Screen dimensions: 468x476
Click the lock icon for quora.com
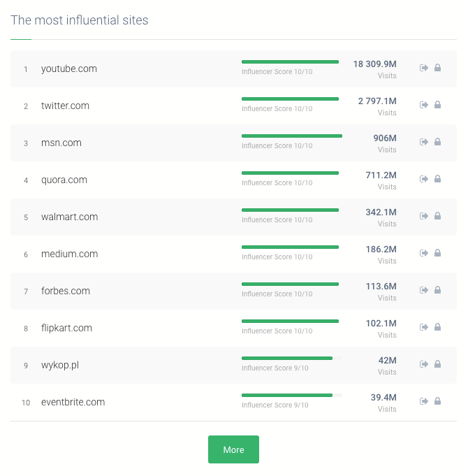[437, 178]
